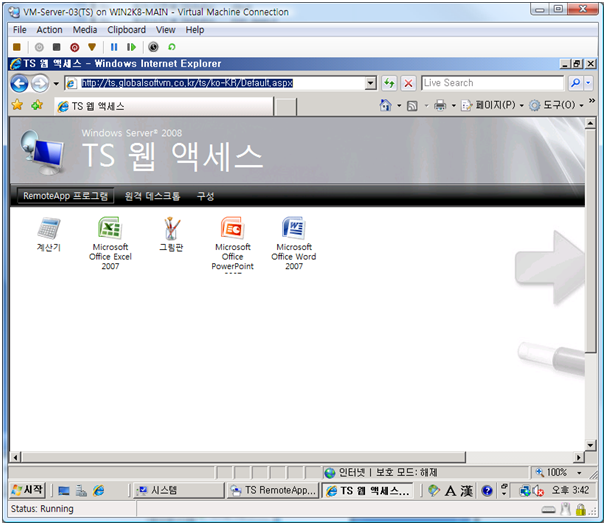
Task: Launch Microsoft Office PowerPoint RemoteApp
Action: click(233, 244)
